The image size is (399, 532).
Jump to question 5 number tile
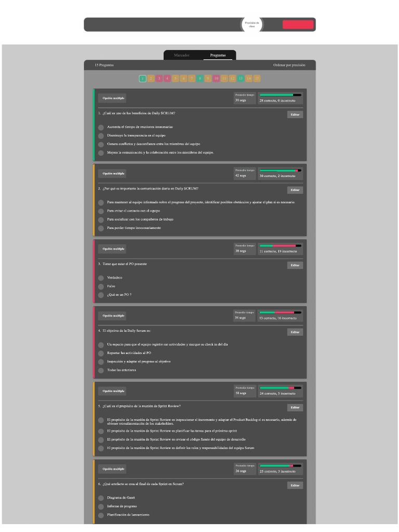175,78
